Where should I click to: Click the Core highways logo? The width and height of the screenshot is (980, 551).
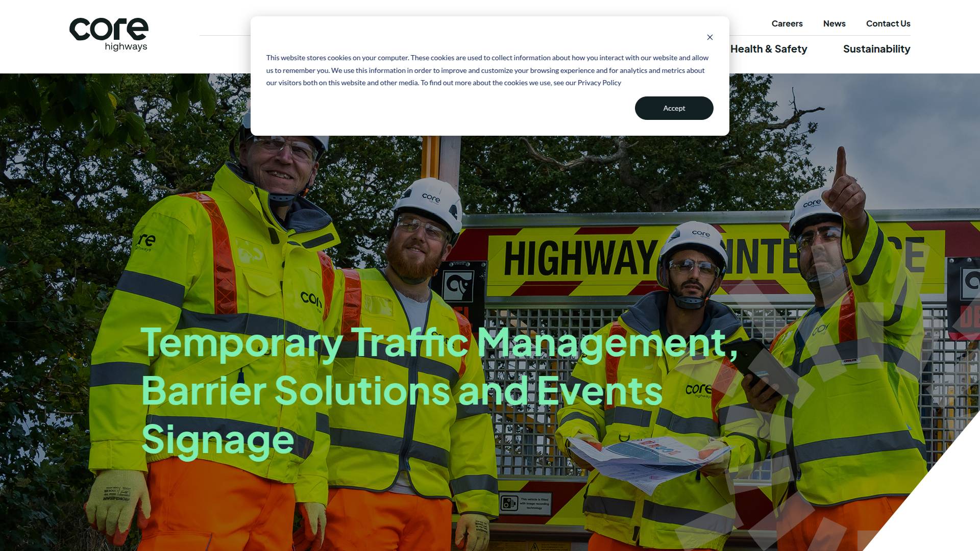coord(108,33)
